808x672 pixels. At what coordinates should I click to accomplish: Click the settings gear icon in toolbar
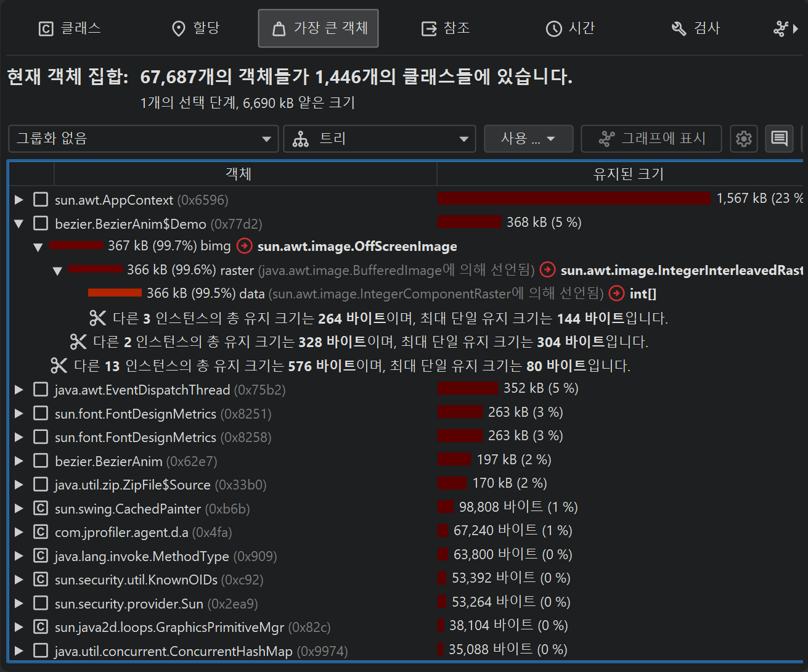coord(743,139)
